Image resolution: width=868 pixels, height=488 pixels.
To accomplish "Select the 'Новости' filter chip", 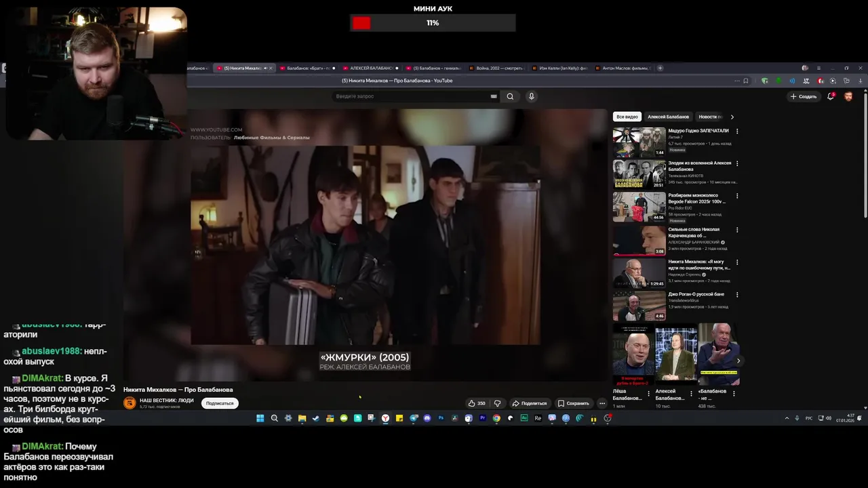I will (710, 117).
